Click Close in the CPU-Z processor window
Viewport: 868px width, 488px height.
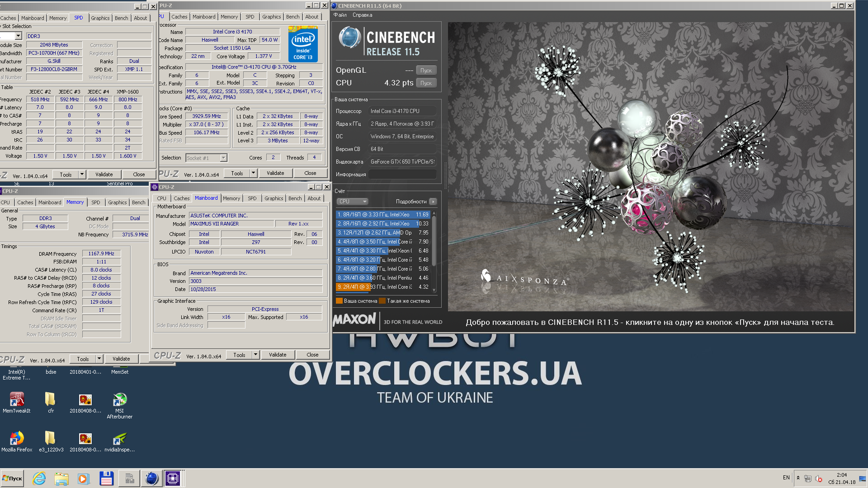[x=310, y=173]
